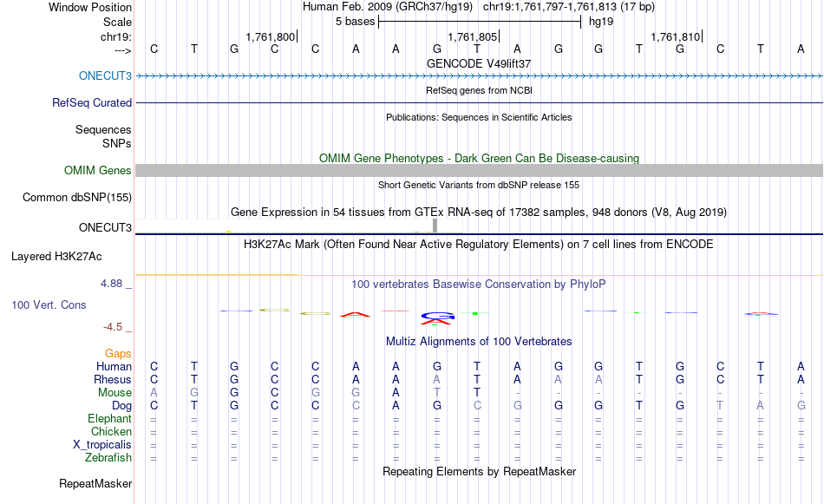Click the H3K27Ac Mark ENCODE track title
This screenshot has width=824, height=504.
pos(479,245)
